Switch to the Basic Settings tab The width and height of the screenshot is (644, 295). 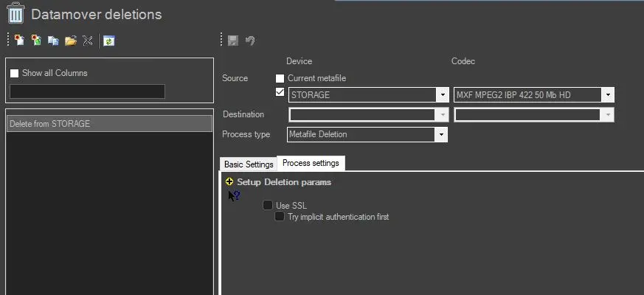(249, 164)
